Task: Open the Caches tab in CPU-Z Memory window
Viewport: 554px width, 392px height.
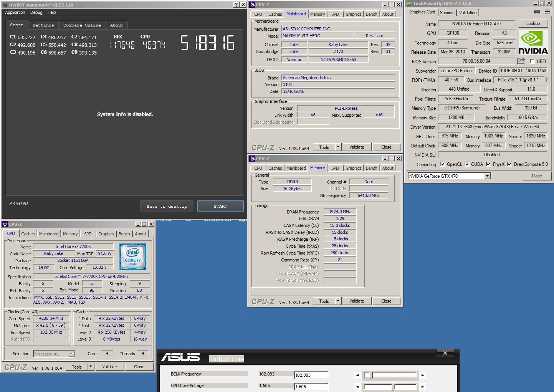Action: point(275,168)
